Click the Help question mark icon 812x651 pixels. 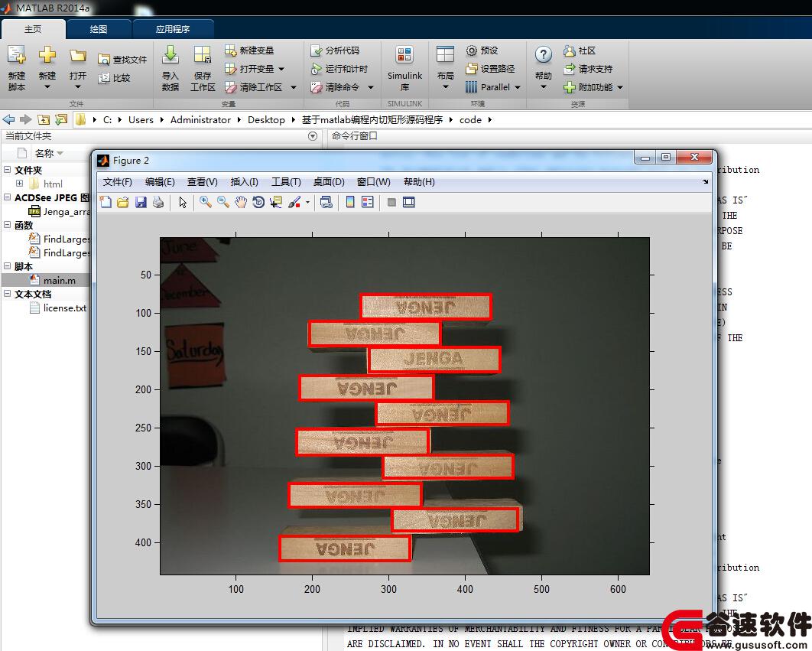543,54
